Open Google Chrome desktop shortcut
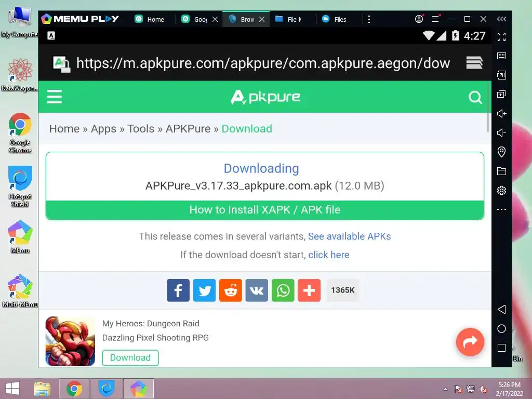 pyautogui.click(x=20, y=133)
